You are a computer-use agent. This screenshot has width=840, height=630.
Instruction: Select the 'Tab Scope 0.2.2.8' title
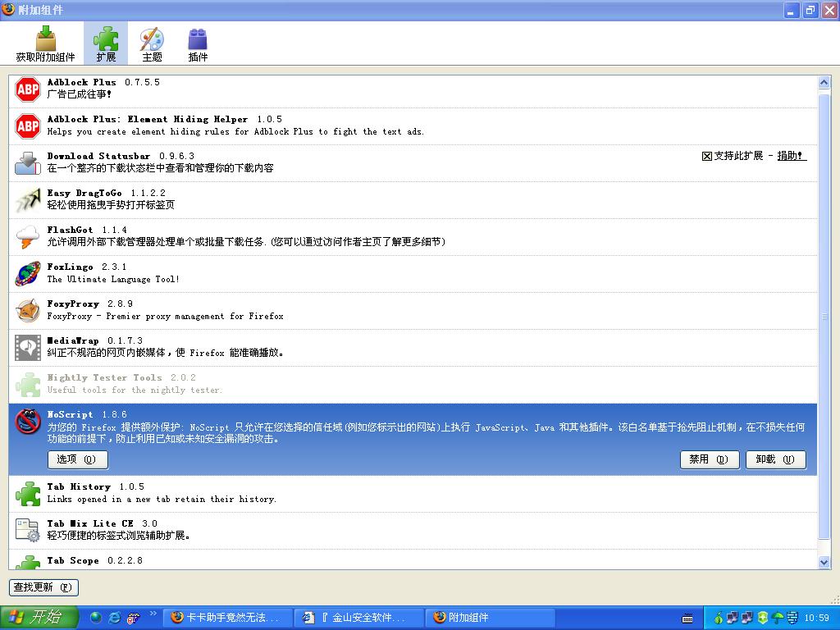[x=95, y=560]
